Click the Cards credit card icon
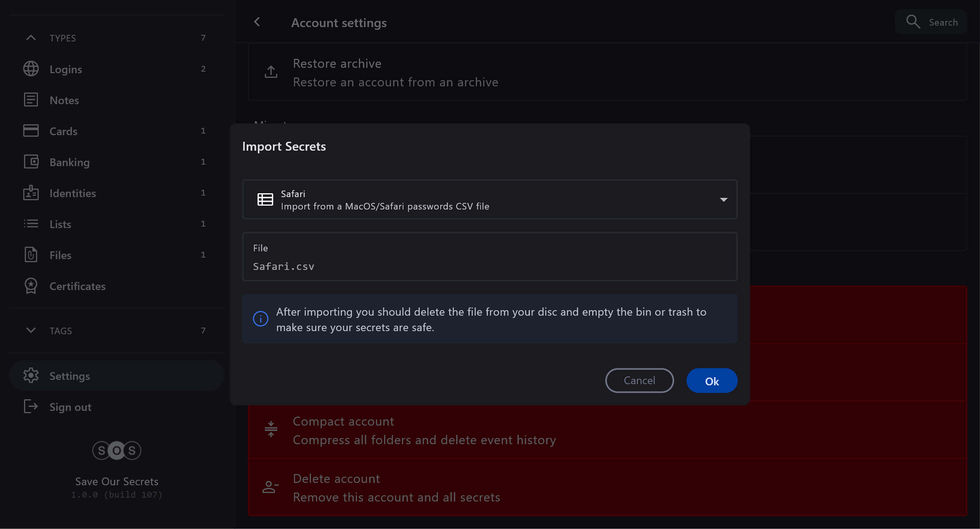The image size is (980, 529). pyautogui.click(x=31, y=131)
